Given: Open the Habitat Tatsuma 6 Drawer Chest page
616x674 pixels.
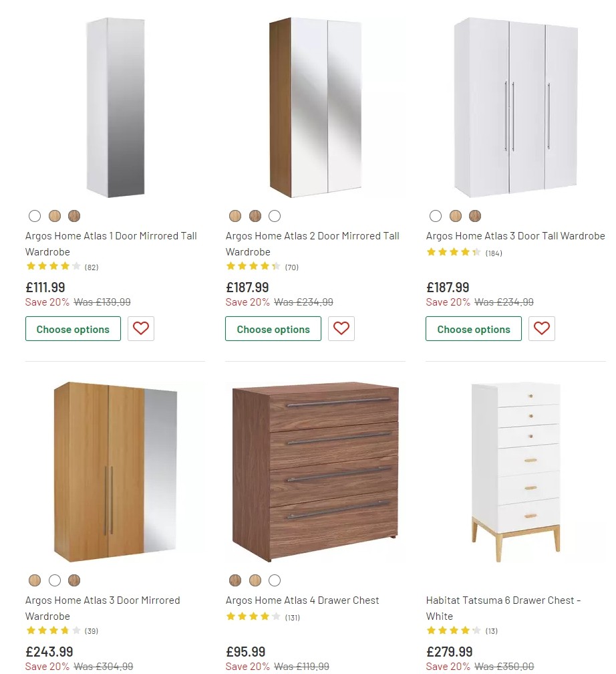Looking at the screenshot, I should (503, 608).
